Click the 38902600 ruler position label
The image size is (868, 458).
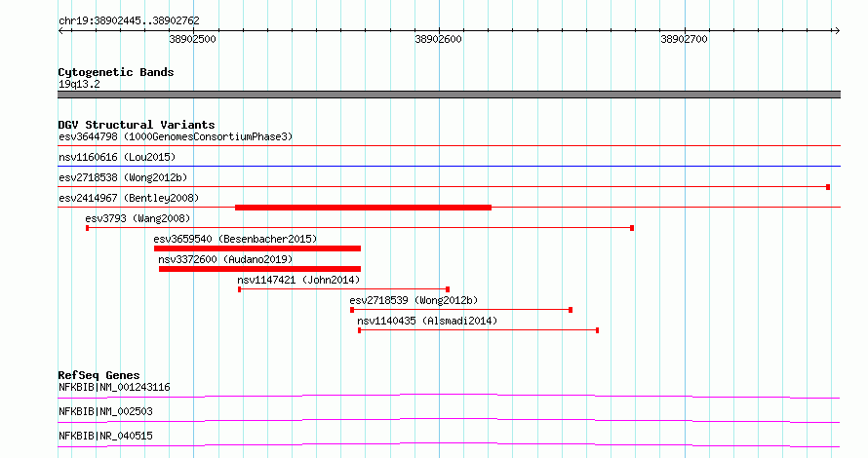pyautogui.click(x=439, y=39)
